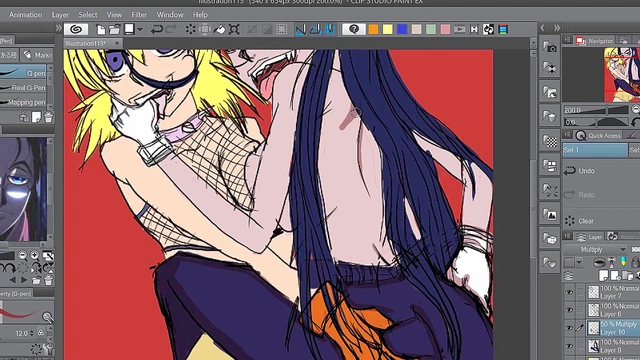
Task: Delete sub tool with trash icon
Action: pos(49,118)
